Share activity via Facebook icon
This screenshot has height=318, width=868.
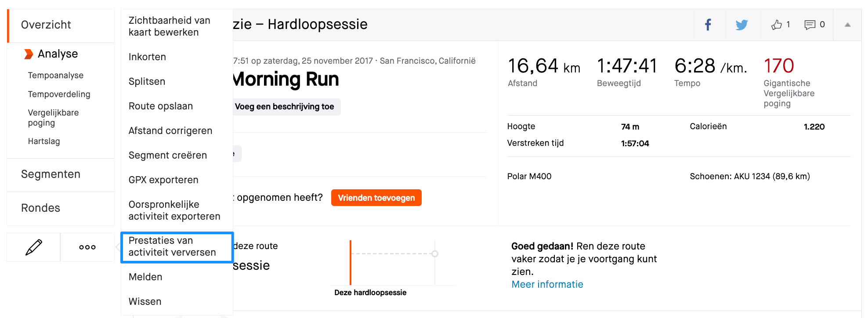[x=708, y=25]
